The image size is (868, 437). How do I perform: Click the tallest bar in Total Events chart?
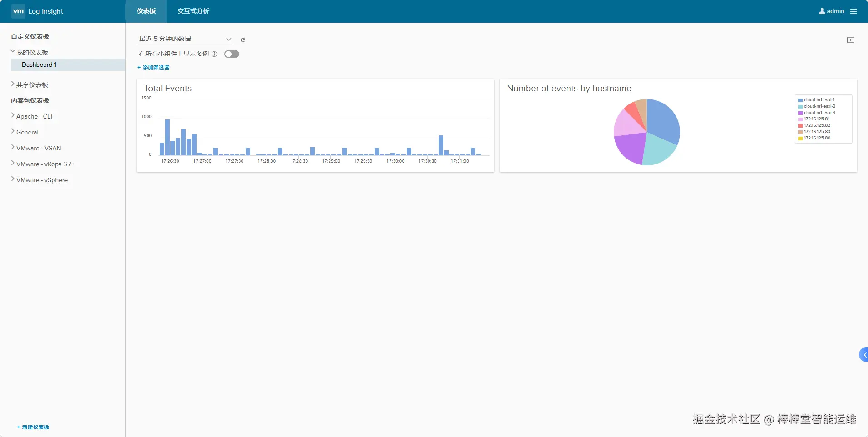click(x=168, y=138)
